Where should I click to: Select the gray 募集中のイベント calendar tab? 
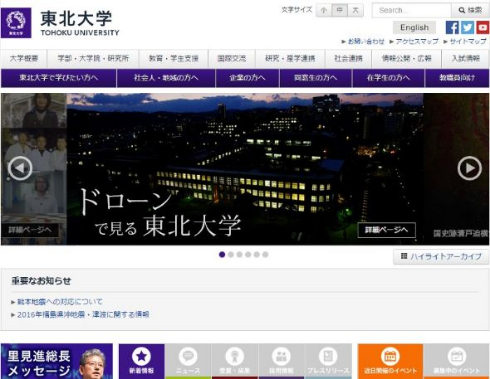point(456,361)
